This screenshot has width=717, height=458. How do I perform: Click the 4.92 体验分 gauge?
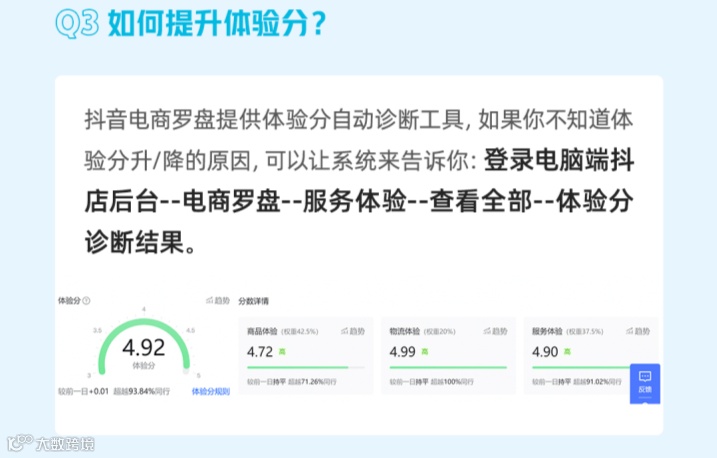pos(144,347)
